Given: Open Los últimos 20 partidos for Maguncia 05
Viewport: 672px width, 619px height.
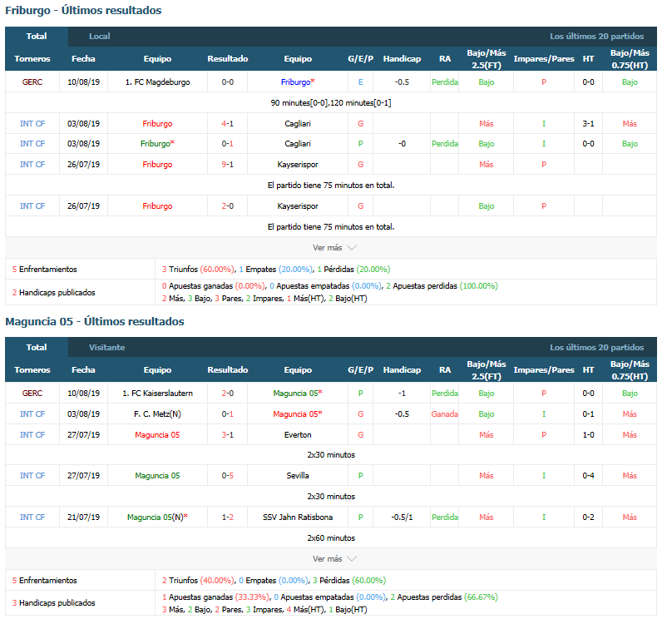Looking at the screenshot, I should tap(596, 348).
